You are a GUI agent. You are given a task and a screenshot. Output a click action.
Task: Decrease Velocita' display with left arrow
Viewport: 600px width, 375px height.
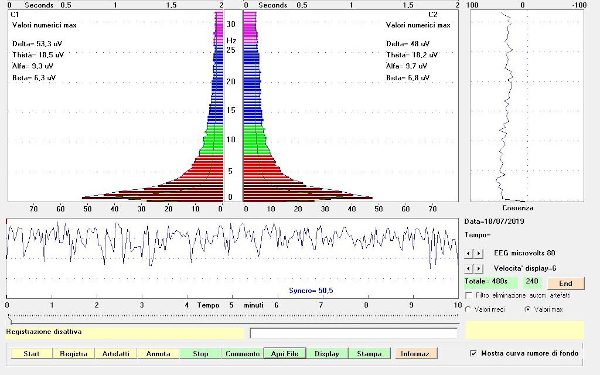click(x=469, y=268)
